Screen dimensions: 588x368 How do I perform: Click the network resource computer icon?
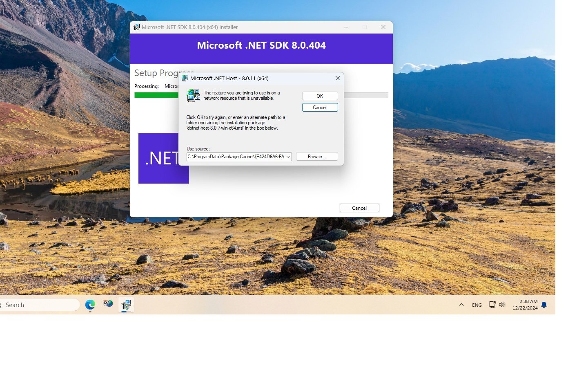point(193,96)
